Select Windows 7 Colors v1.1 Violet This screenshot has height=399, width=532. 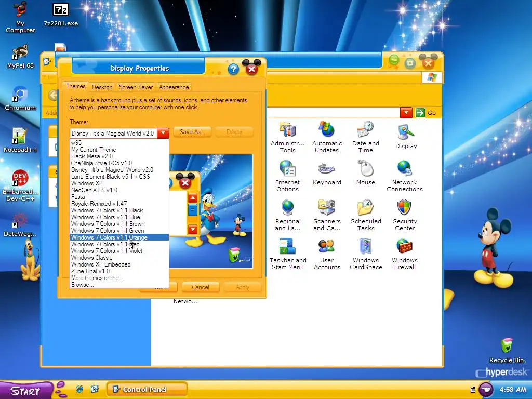[x=119, y=251]
